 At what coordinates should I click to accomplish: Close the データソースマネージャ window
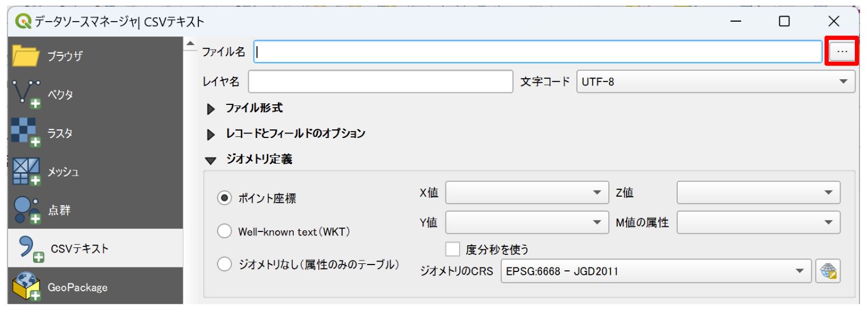pos(834,22)
